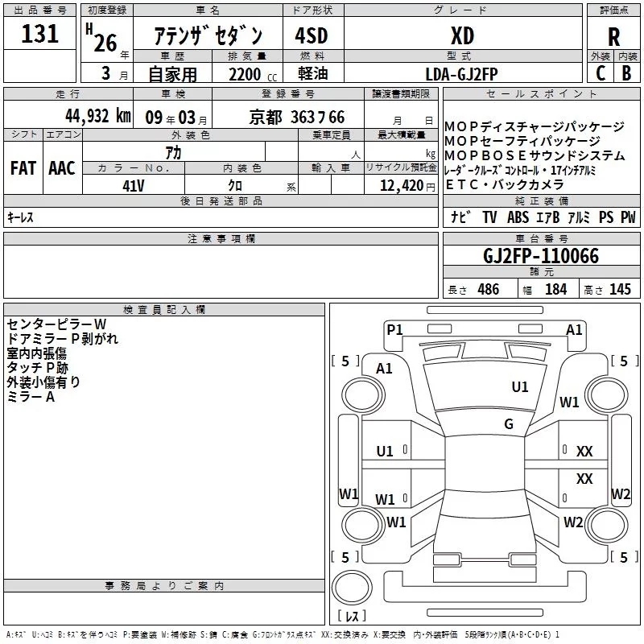644x644 pixels.
Task: Select the recycle deposit 12,420 value
Action: 401,186
